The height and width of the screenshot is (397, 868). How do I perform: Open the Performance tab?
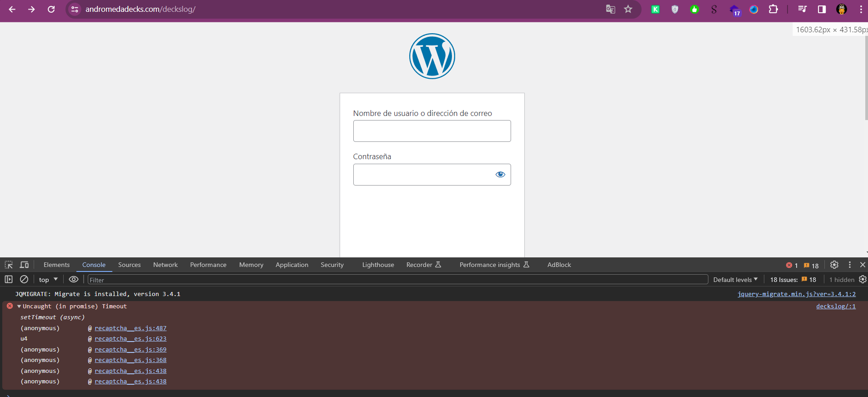click(208, 265)
